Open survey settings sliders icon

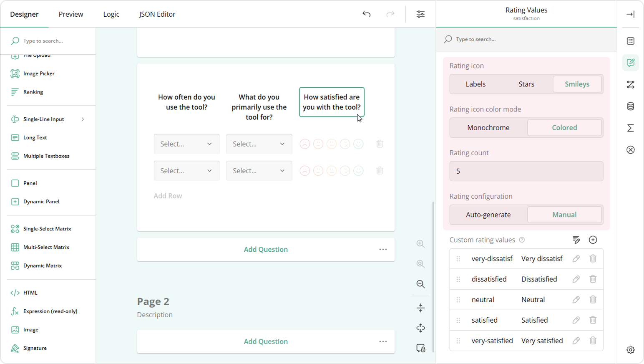tap(420, 14)
